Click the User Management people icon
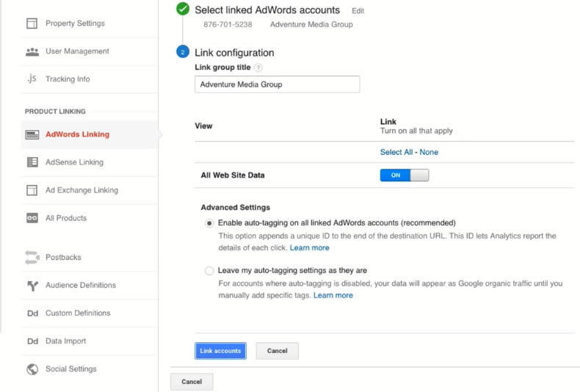This screenshot has width=580, height=392. (x=32, y=51)
